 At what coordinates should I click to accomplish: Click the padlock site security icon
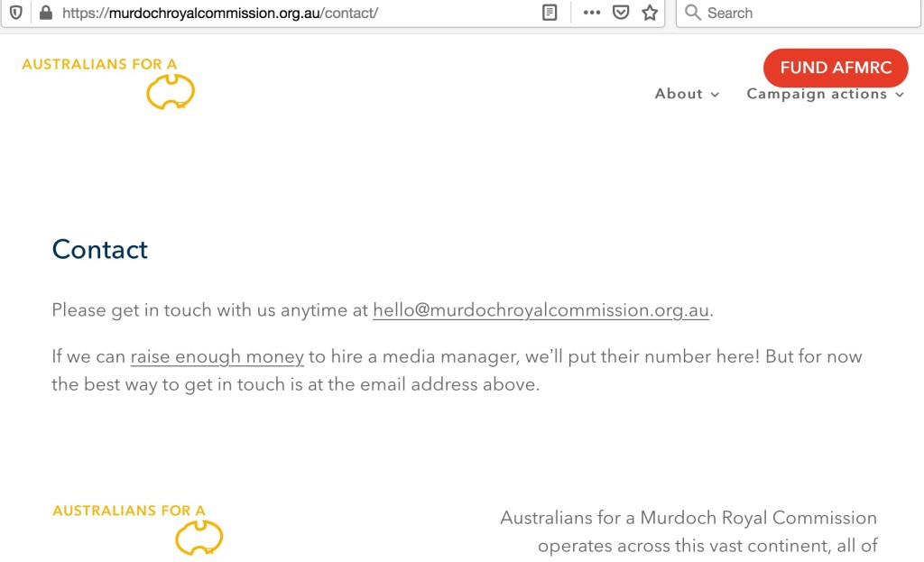45,13
